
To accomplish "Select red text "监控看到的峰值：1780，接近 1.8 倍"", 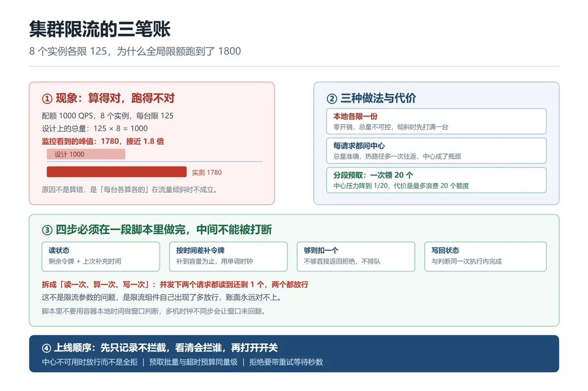I will coord(103,141).
